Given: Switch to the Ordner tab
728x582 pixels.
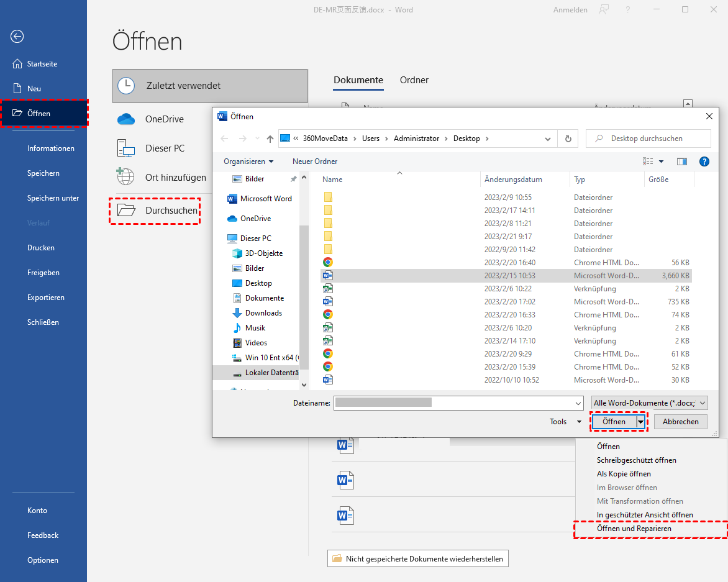Looking at the screenshot, I should point(414,80).
